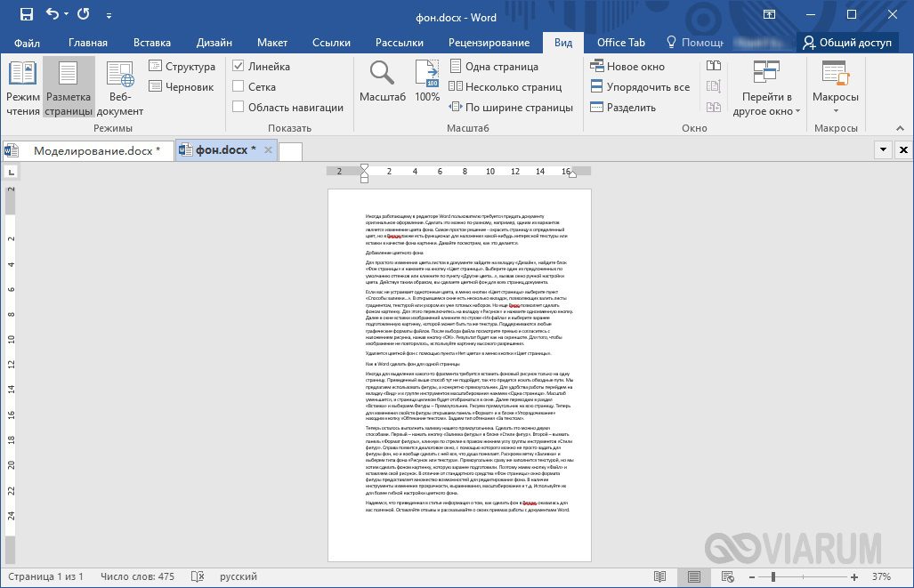Click Число слов: 475 word count
914x588 pixels.
pos(137,576)
